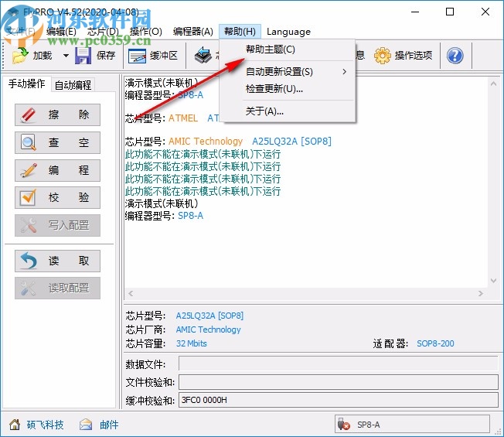
Task: Click the Program (编程) button
Action: click(57, 170)
